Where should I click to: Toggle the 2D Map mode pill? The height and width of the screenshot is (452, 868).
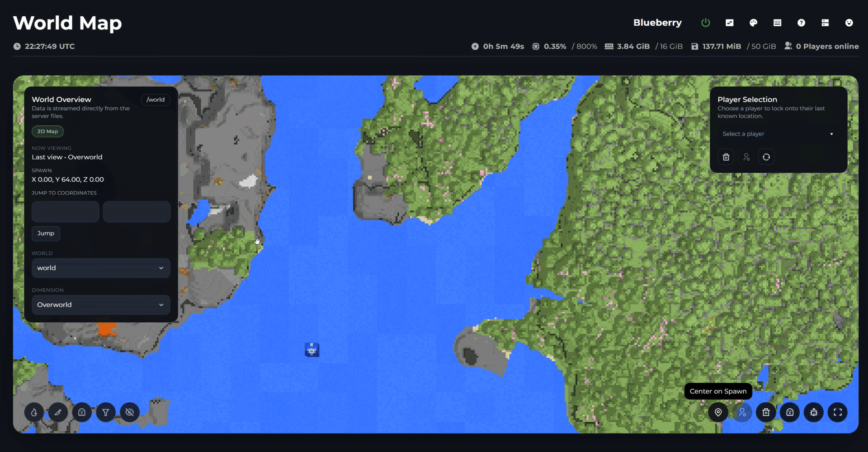47,132
